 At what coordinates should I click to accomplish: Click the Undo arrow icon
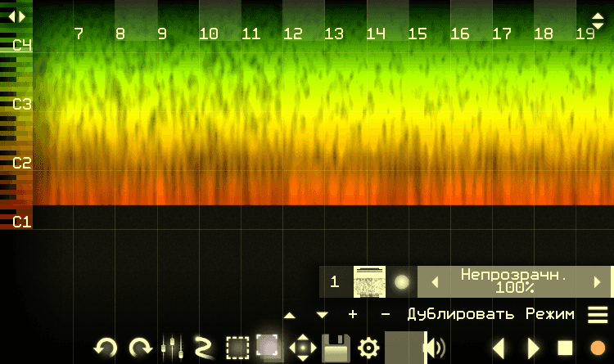[106, 348]
